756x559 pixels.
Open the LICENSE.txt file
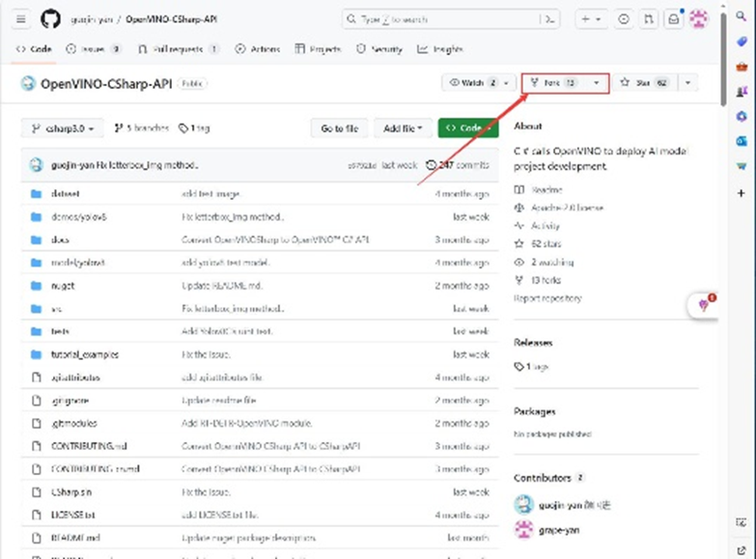coord(72,515)
